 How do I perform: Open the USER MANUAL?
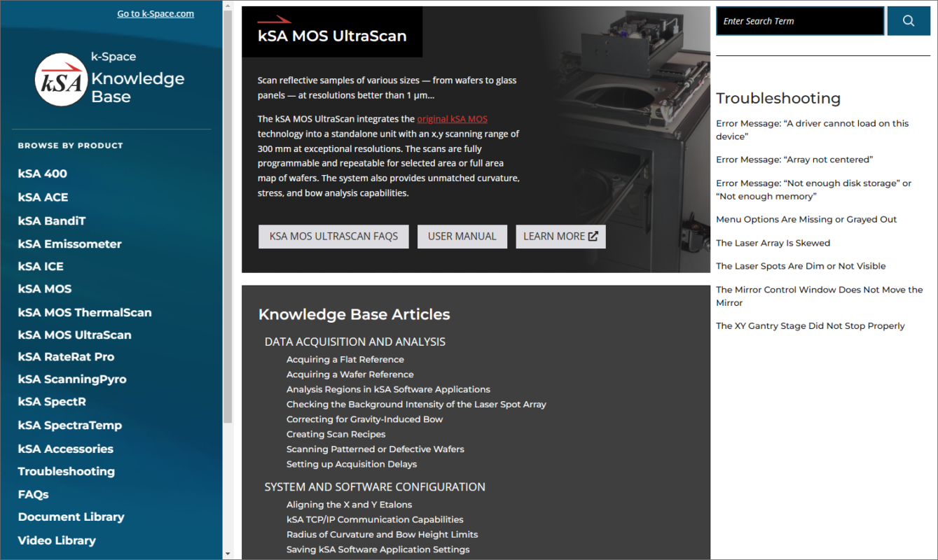462,236
